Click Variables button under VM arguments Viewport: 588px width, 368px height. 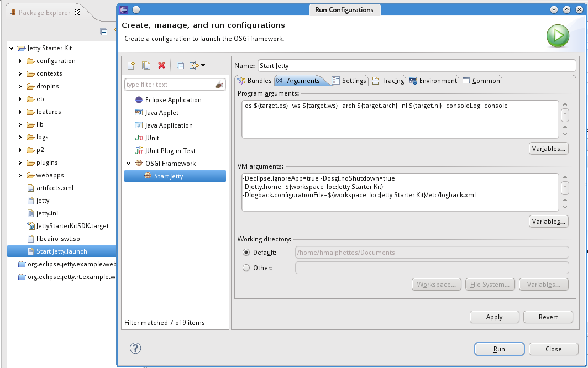tap(548, 222)
